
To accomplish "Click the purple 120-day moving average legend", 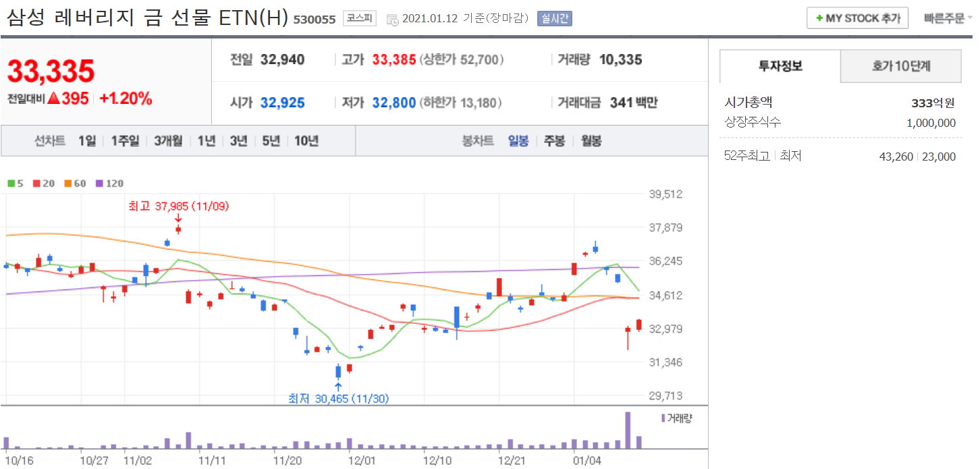I will point(109,183).
